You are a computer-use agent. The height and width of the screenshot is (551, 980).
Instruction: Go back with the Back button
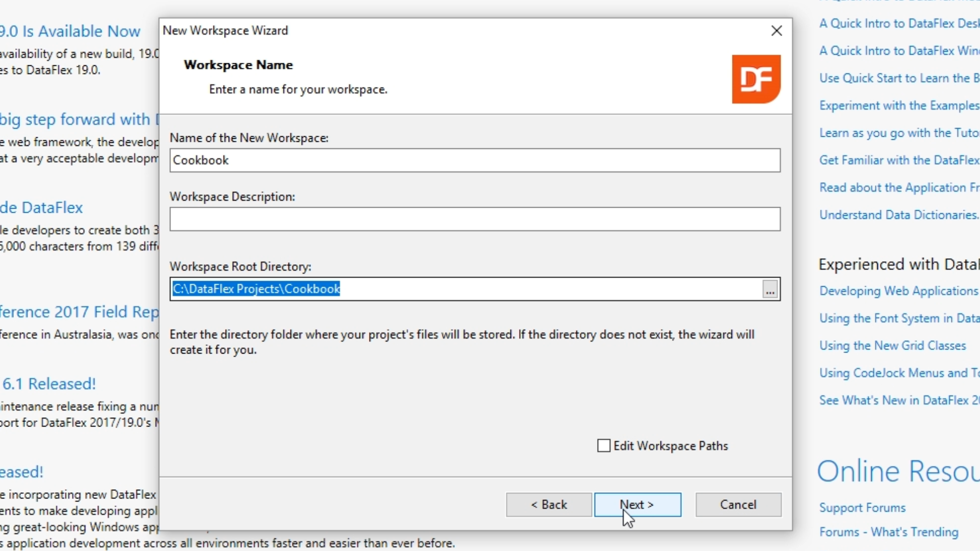549,505
